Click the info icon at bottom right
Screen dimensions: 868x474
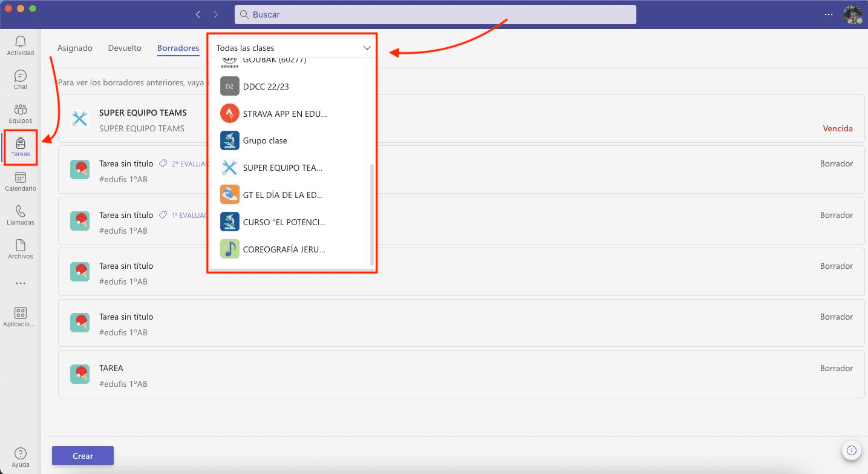click(852, 450)
